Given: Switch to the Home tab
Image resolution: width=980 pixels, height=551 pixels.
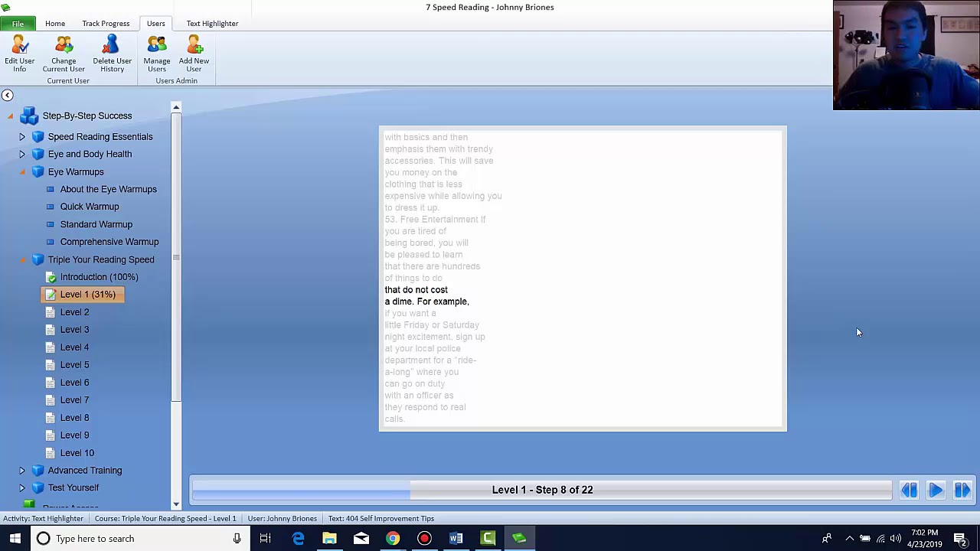Looking at the screenshot, I should 55,24.
